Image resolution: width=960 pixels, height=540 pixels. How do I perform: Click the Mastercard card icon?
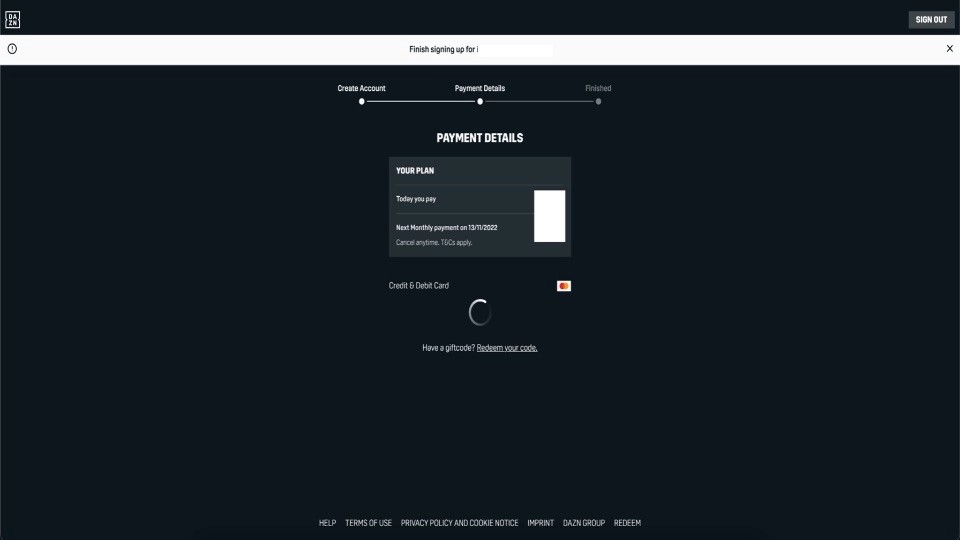click(x=564, y=286)
